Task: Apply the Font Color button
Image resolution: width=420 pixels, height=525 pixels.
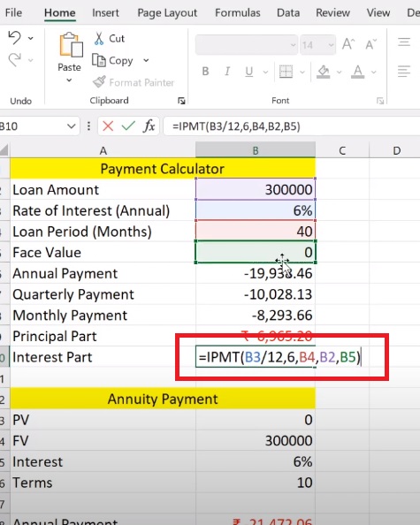Action: click(x=358, y=72)
